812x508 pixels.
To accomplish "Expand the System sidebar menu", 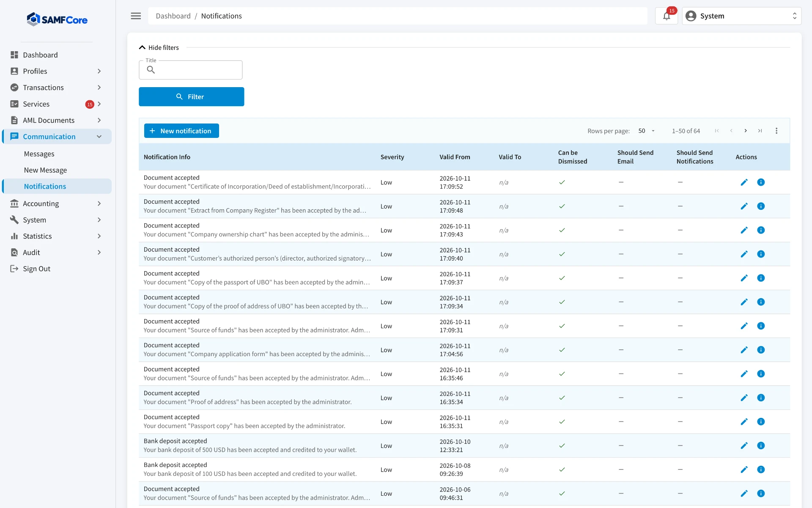I will [57, 220].
